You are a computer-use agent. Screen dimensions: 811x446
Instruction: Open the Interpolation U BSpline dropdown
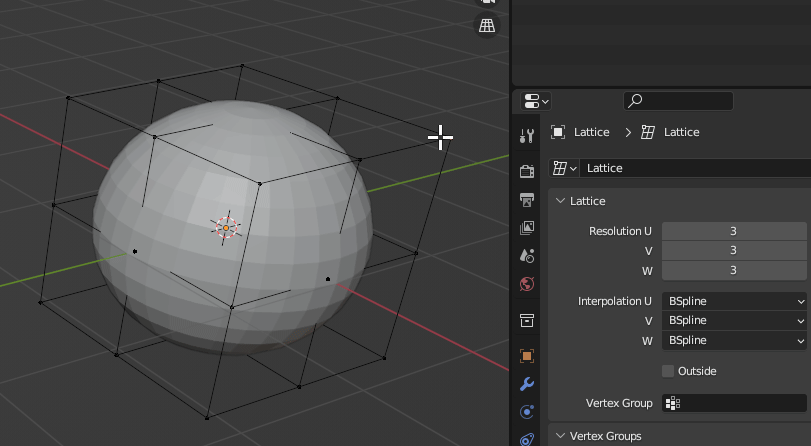[x=734, y=301]
